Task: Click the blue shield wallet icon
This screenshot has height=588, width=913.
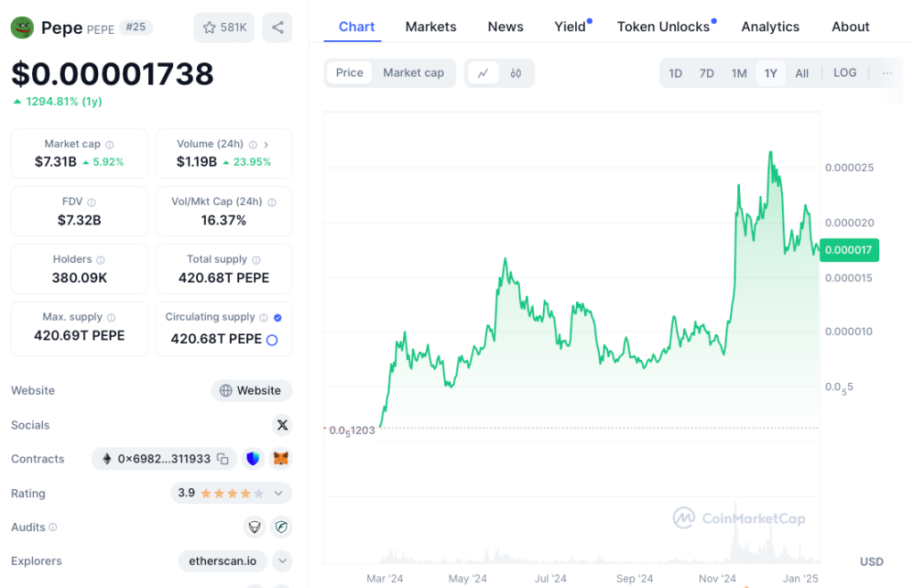Action: 253,459
